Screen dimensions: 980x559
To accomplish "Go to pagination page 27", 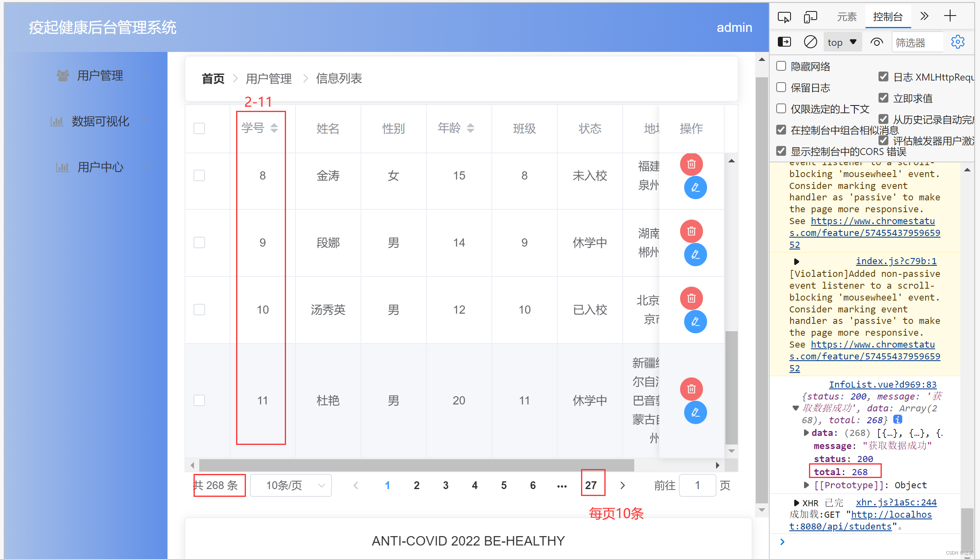I will coord(590,485).
